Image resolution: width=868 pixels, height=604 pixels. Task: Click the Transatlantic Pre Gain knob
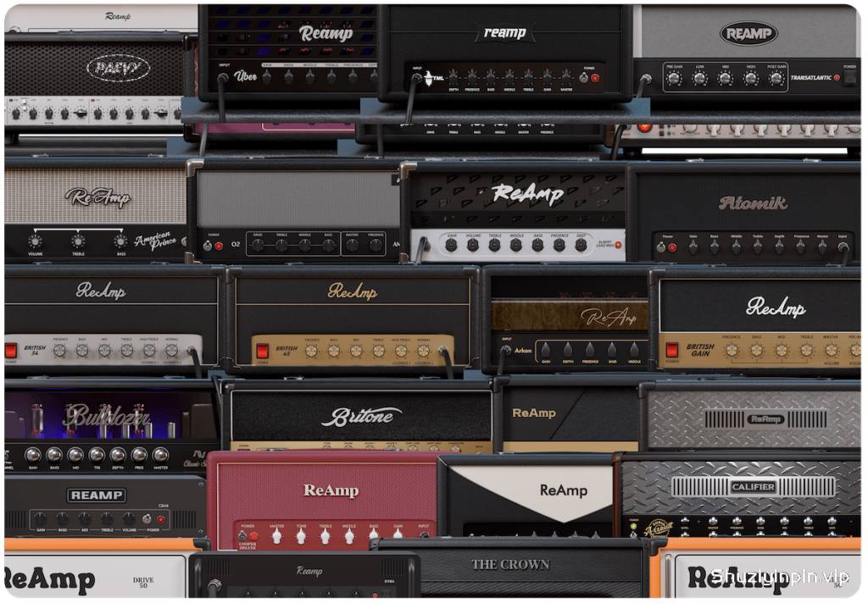tap(674, 78)
